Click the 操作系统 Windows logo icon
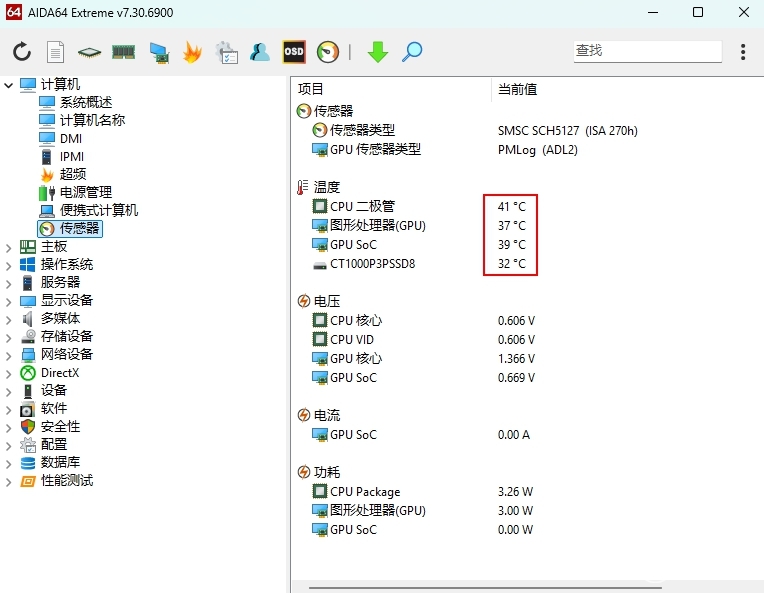Viewport: 764px width, 593px height. click(28, 265)
